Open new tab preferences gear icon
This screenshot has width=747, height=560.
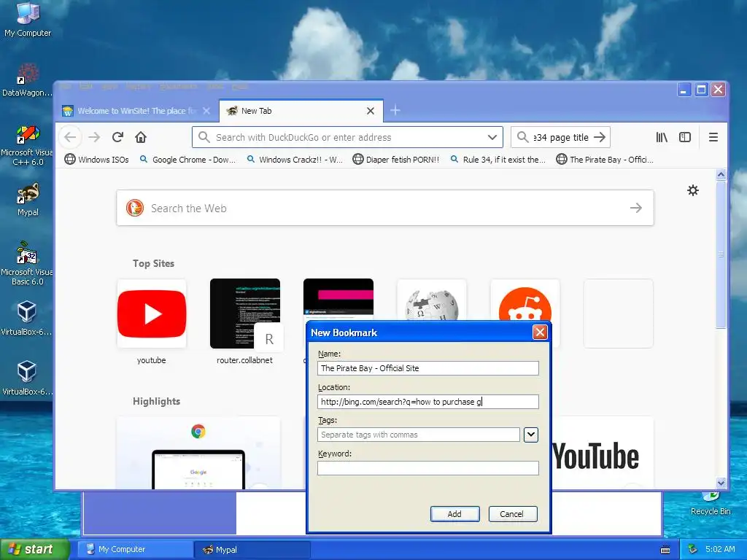coord(693,190)
